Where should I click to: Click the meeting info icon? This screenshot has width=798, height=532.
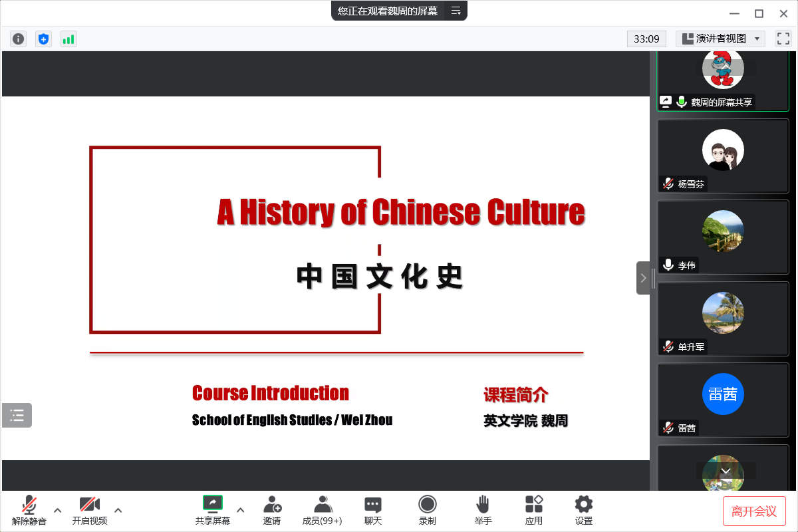(18, 39)
